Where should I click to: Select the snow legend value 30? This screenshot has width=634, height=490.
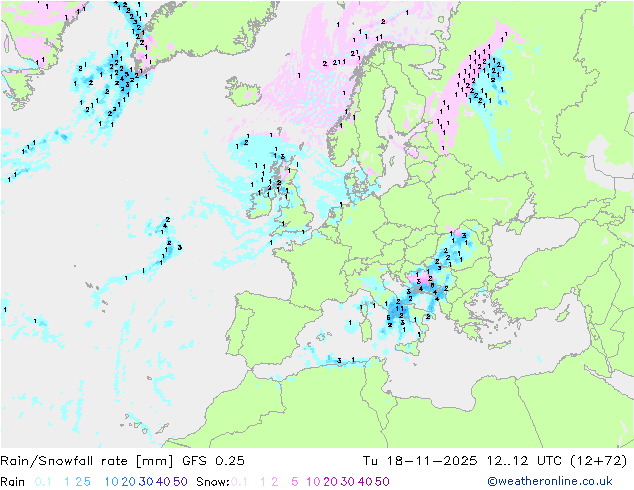[x=348, y=482]
